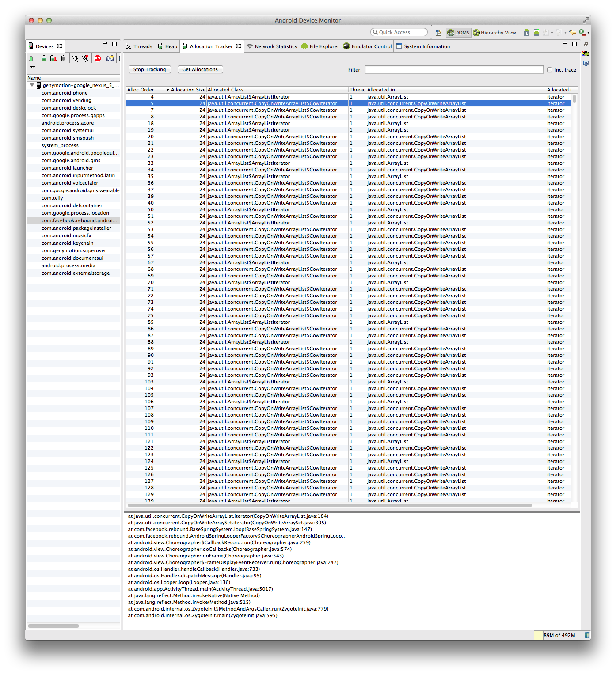The image size is (616, 675).
Task: Open the Emulator Control tab
Action: click(368, 46)
